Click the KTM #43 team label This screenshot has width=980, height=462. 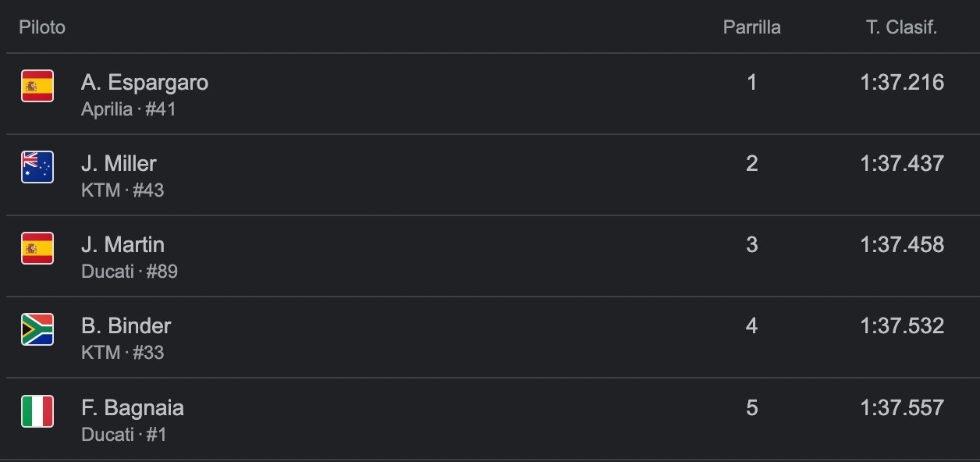click(x=123, y=190)
